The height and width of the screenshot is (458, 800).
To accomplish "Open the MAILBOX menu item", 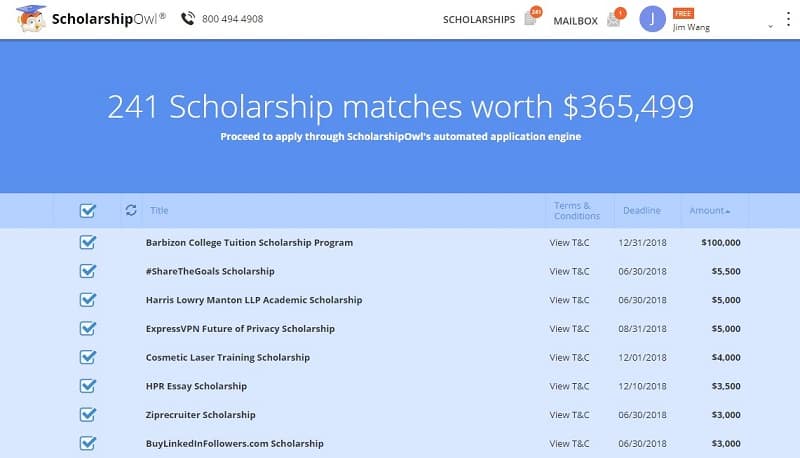I will (574, 19).
